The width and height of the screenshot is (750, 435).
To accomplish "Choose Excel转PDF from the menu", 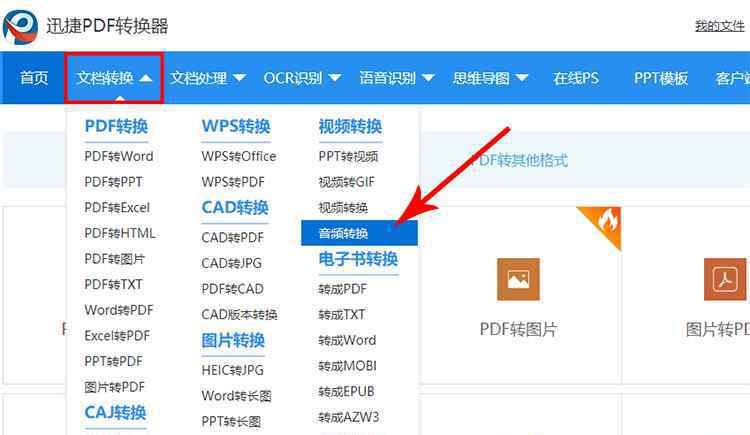I will (117, 336).
